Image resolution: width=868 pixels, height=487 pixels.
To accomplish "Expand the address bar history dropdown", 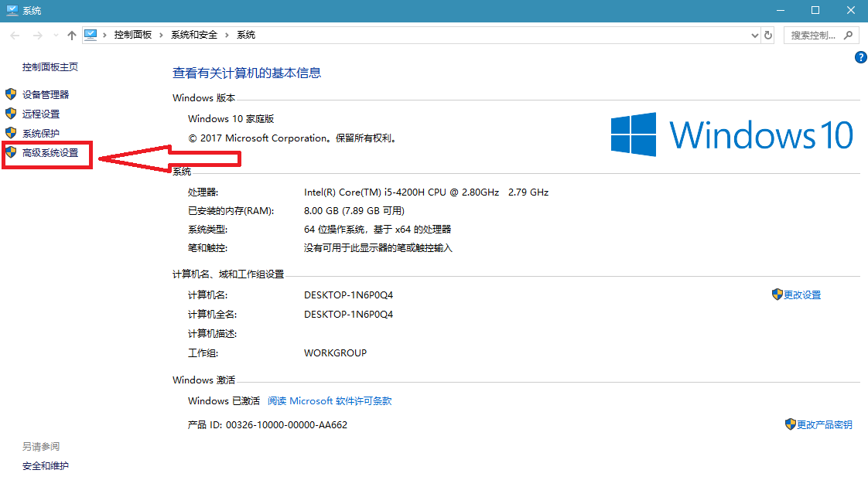I will (x=754, y=36).
